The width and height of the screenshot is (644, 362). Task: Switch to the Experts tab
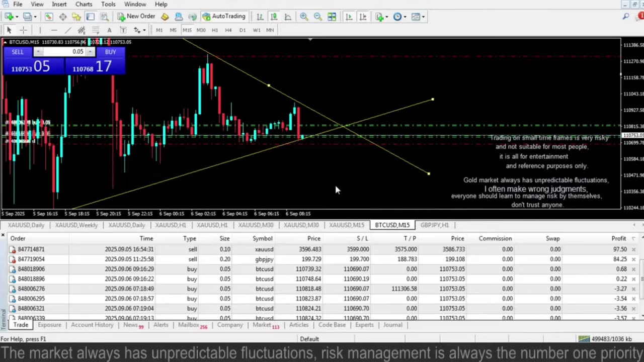point(364,325)
